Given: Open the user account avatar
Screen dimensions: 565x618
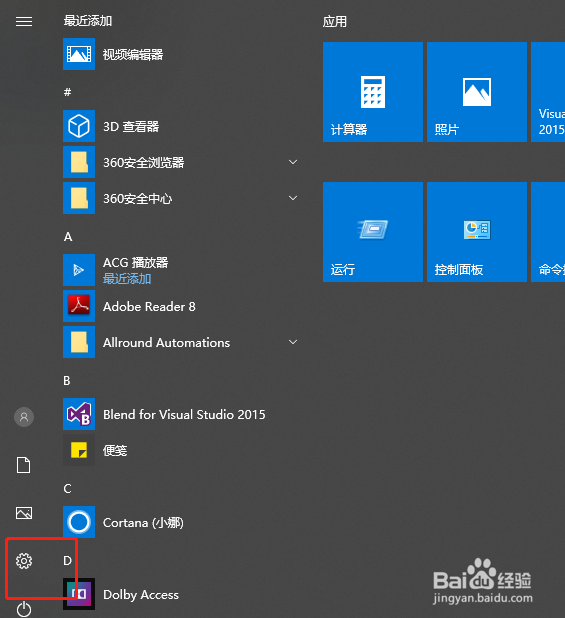Looking at the screenshot, I should (x=24, y=417).
